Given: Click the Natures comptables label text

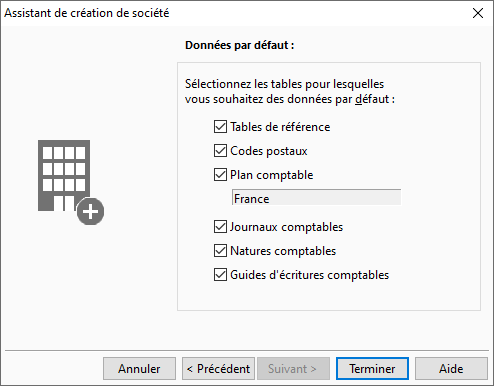Looking at the screenshot, I should point(283,251).
